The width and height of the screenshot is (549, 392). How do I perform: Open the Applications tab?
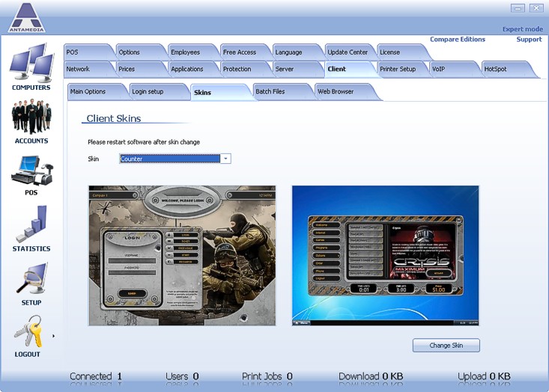click(x=193, y=69)
